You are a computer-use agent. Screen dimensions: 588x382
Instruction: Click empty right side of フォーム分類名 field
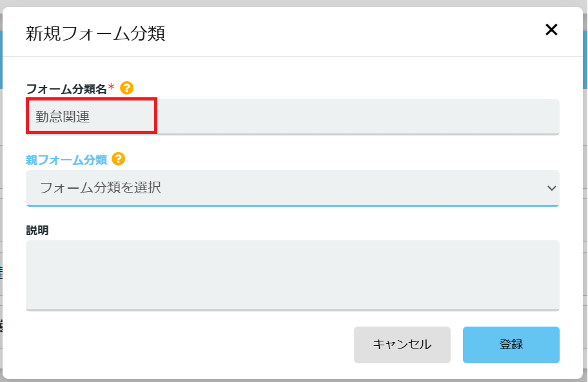[358, 117]
